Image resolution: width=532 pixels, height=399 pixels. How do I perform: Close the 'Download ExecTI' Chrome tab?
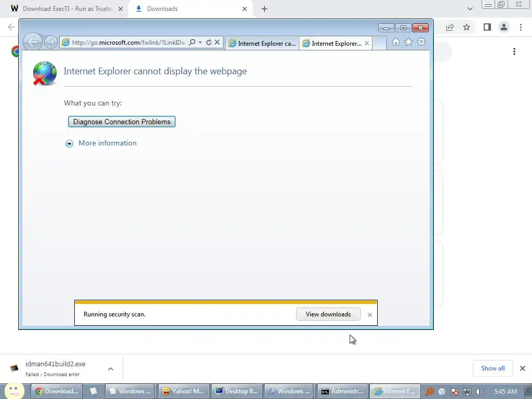click(x=121, y=9)
